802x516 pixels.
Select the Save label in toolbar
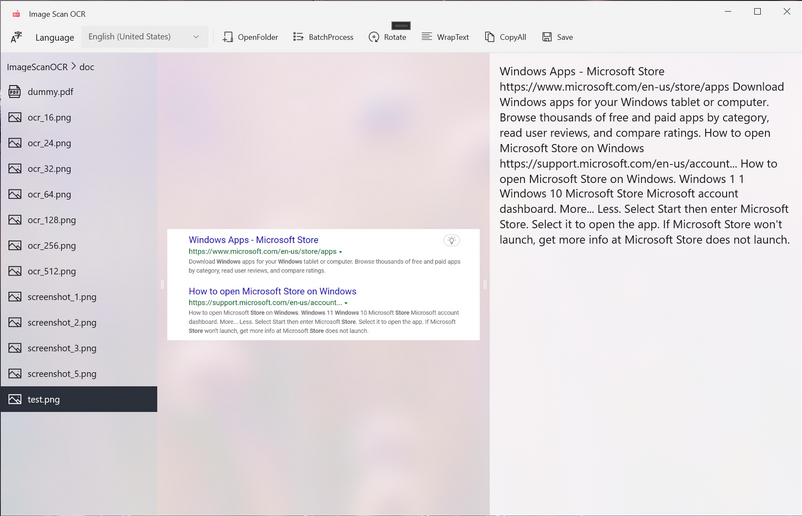[565, 37]
